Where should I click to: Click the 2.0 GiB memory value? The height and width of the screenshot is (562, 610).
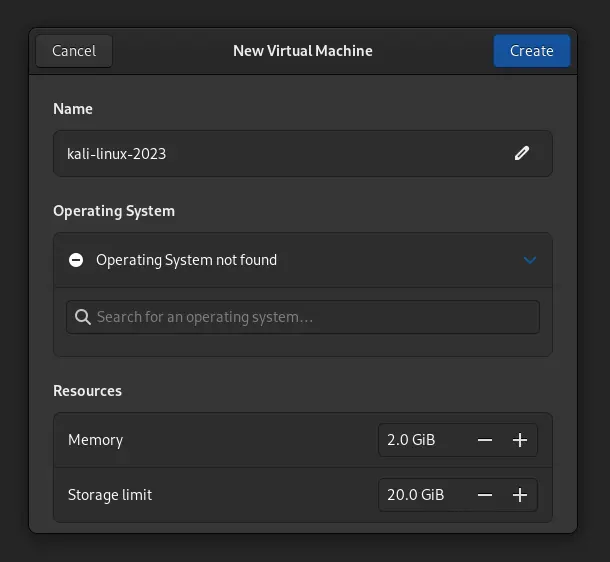click(x=411, y=440)
